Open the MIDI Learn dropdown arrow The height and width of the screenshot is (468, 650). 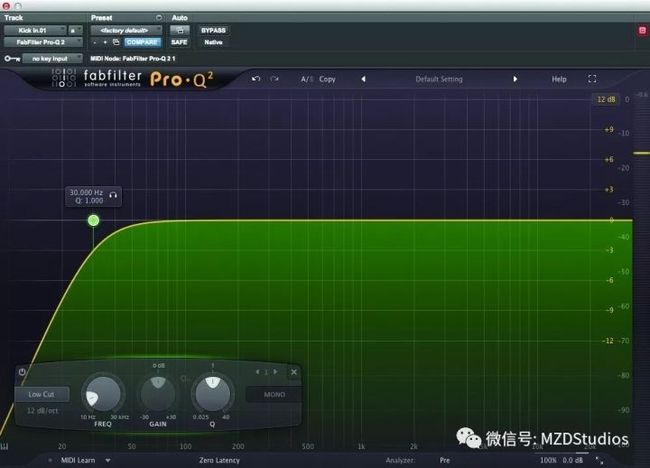(x=108, y=460)
